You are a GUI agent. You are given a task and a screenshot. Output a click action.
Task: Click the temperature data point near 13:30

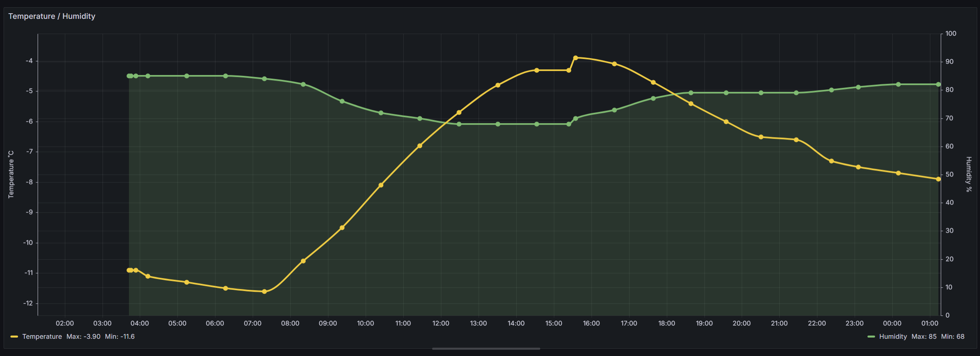(x=498, y=85)
